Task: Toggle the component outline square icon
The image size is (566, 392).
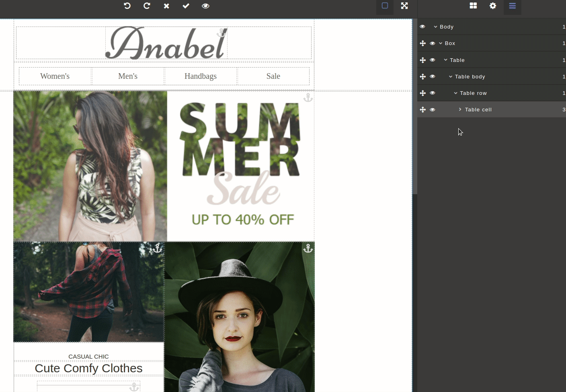Action: tap(385, 6)
